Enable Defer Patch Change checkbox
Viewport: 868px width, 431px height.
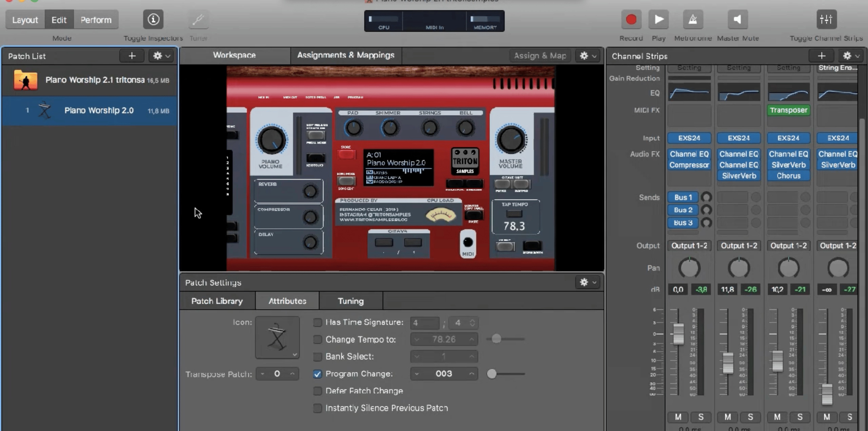317,391
